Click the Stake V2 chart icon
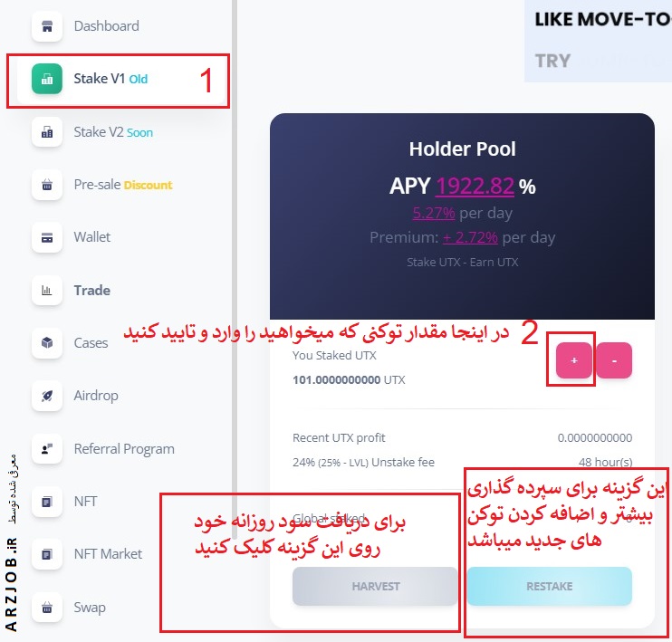The width and height of the screenshot is (672, 642). pyautogui.click(x=47, y=132)
